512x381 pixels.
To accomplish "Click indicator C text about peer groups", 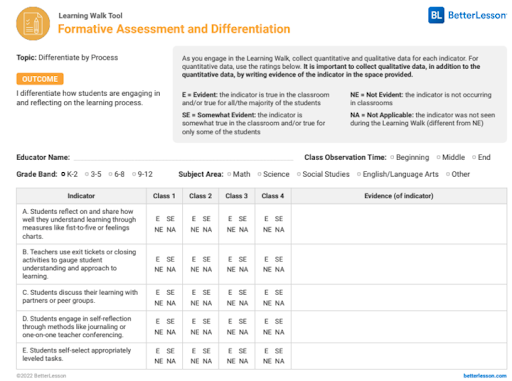I will pos(80,296).
